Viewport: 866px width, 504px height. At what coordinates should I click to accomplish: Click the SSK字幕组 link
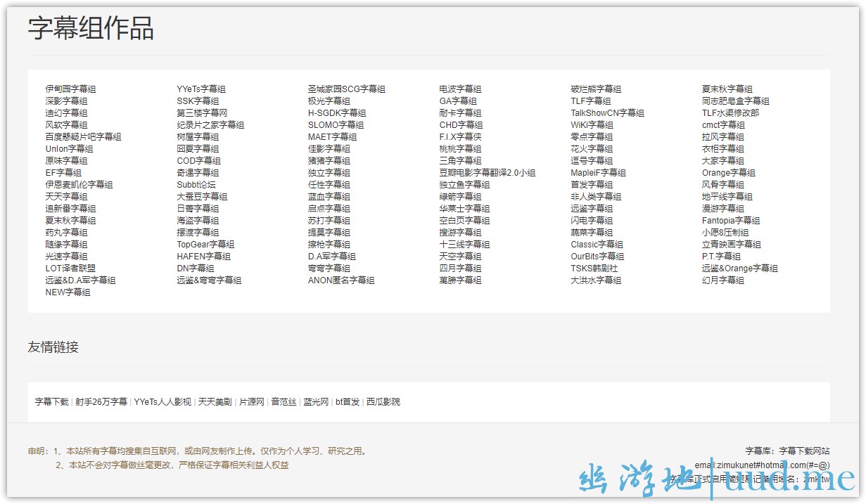point(198,101)
